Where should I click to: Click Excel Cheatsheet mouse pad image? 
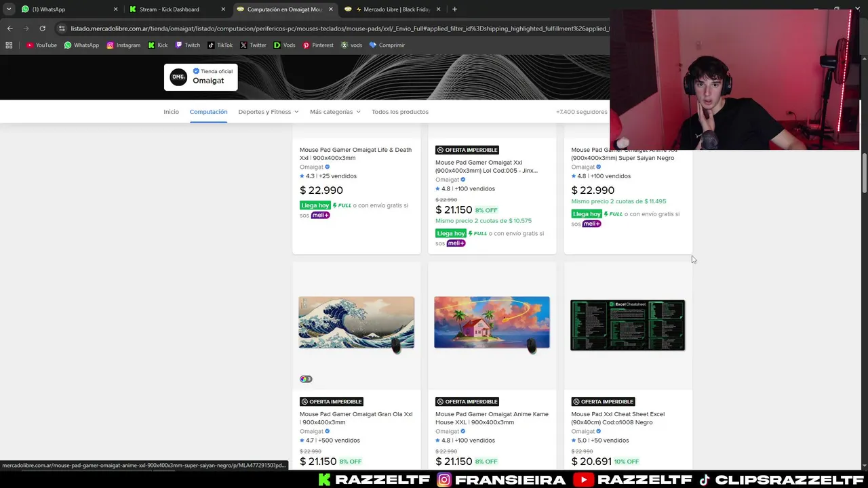pos(628,325)
